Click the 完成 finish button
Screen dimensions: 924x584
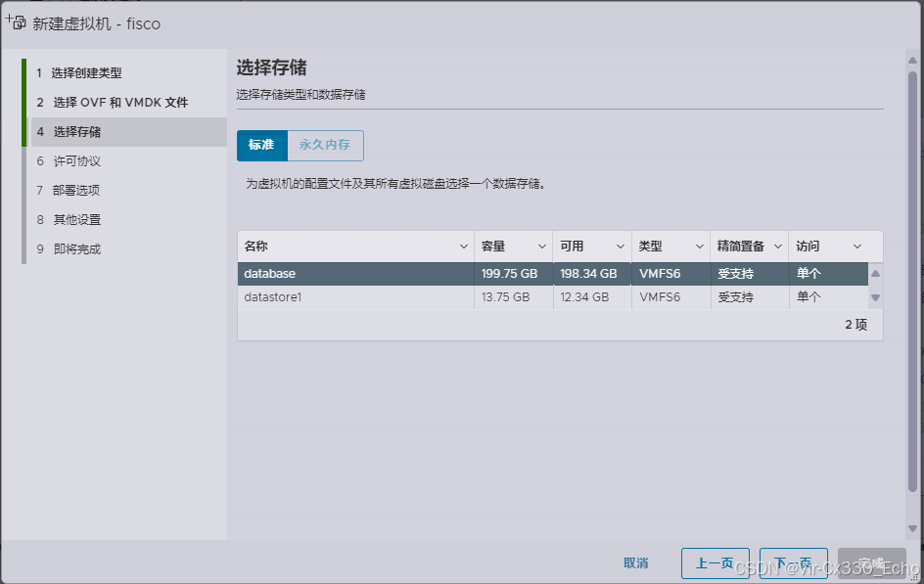click(871, 563)
